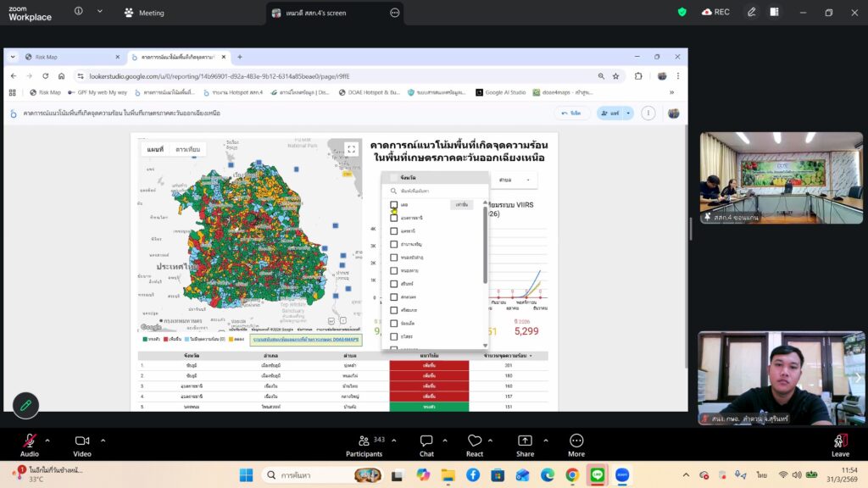This screenshot has height=488, width=868.
Task: Click the Share screen icon
Action: pos(525,441)
